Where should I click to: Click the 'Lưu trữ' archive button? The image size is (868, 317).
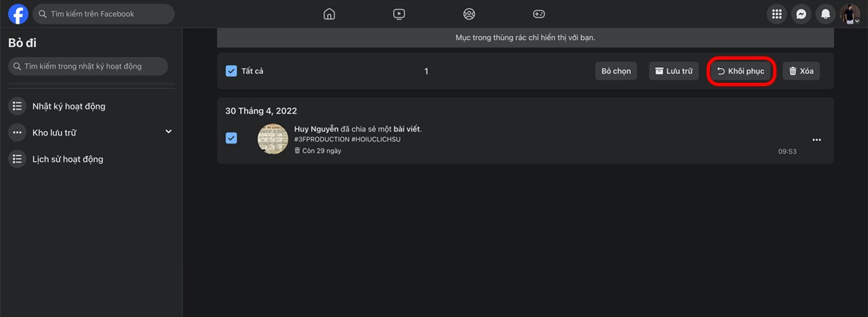[674, 71]
